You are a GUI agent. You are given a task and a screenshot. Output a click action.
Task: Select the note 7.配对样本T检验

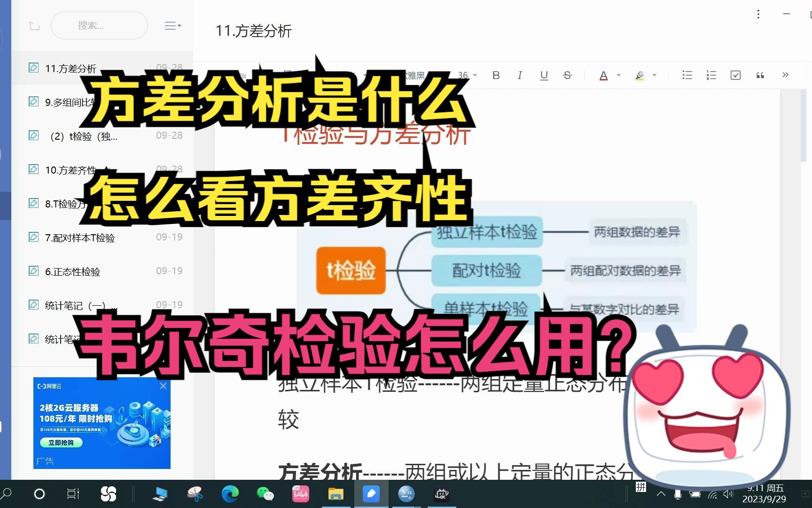coord(80,238)
